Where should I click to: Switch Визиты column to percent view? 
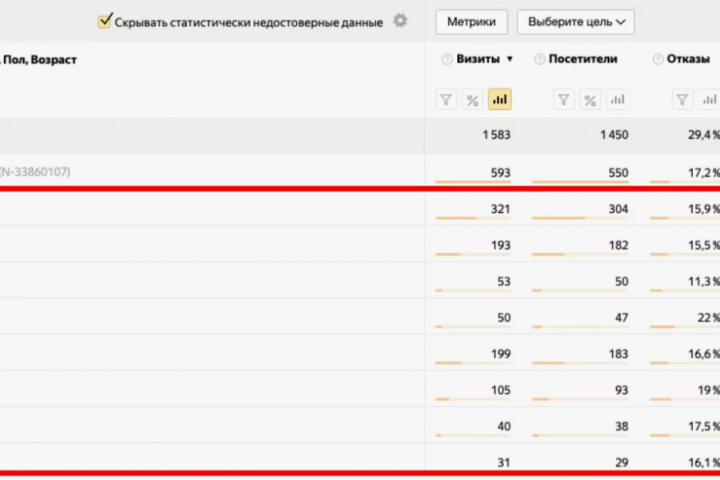pos(473,100)
